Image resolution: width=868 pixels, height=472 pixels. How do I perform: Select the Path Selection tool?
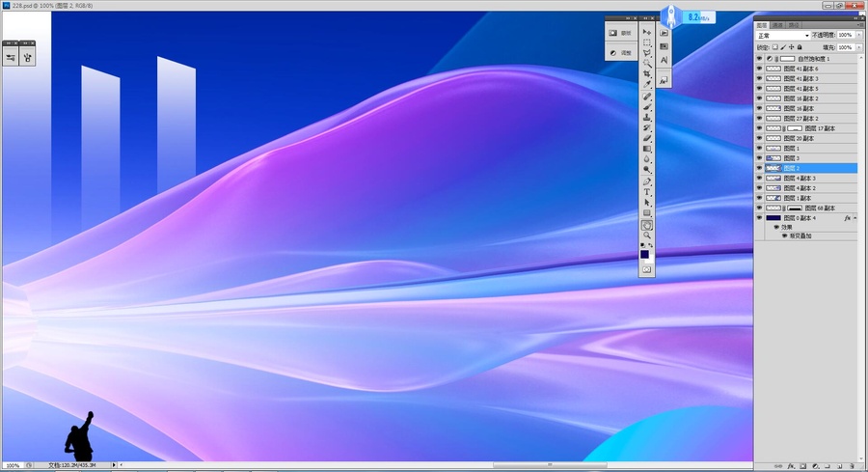coord(646,203)
